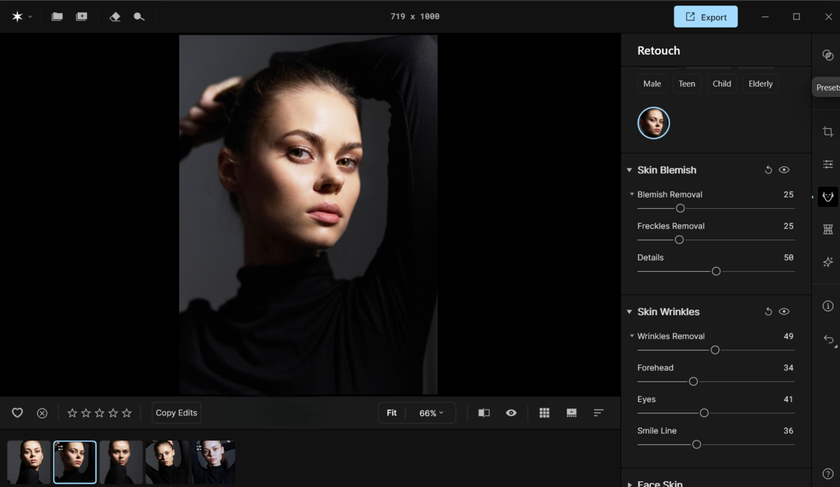The image size is (840, 487).
Task: Open folder icon in top toolbar
Action: [57, 17]
